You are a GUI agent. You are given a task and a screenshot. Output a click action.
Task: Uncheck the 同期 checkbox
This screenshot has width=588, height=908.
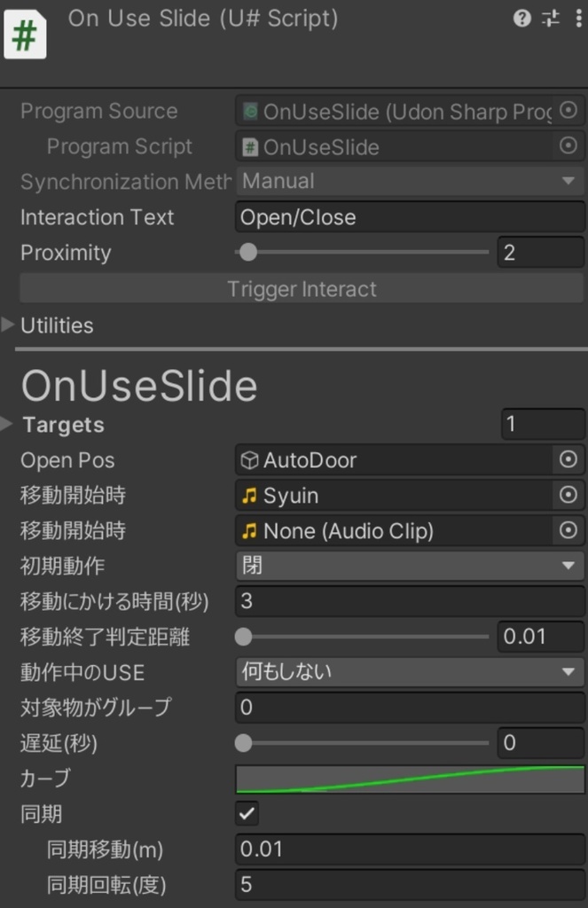coord(246,813)
